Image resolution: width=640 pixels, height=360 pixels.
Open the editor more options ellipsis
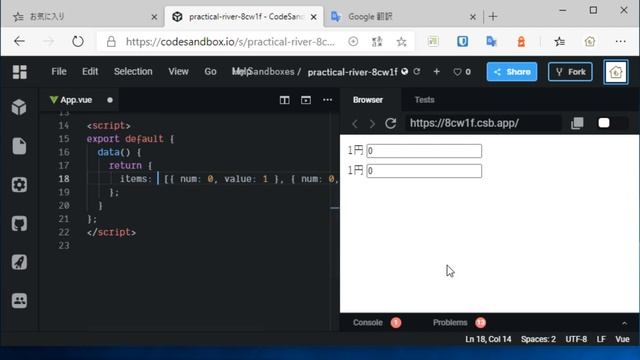pos(327,100)
